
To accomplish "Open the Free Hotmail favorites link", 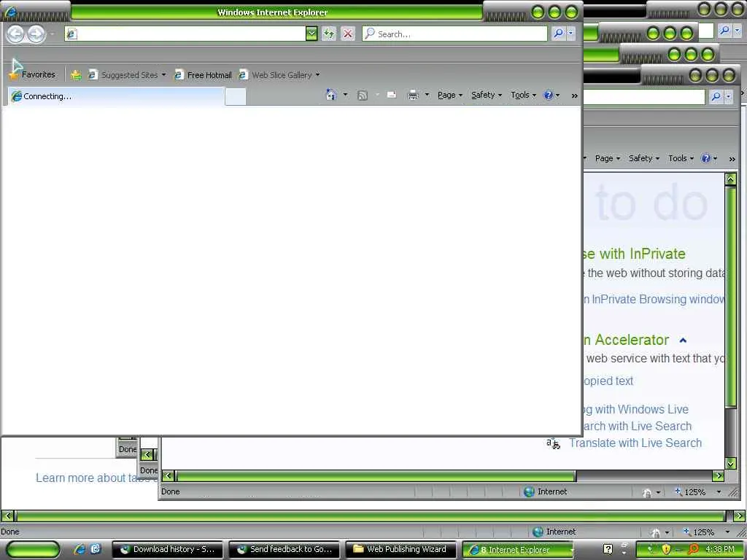I will [203, 75].
